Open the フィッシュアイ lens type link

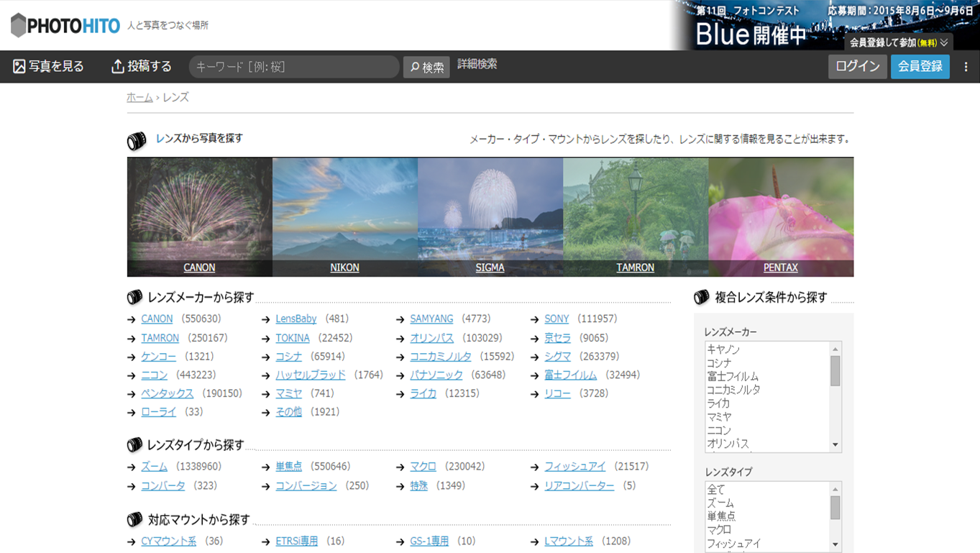point(574,467)
